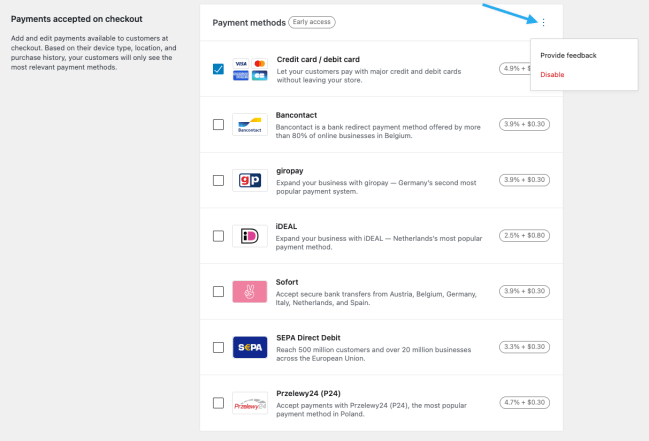This screenshot has height=441, width=649.
Task: Click the pink Sofort logo icon
Action: (250, 292)
